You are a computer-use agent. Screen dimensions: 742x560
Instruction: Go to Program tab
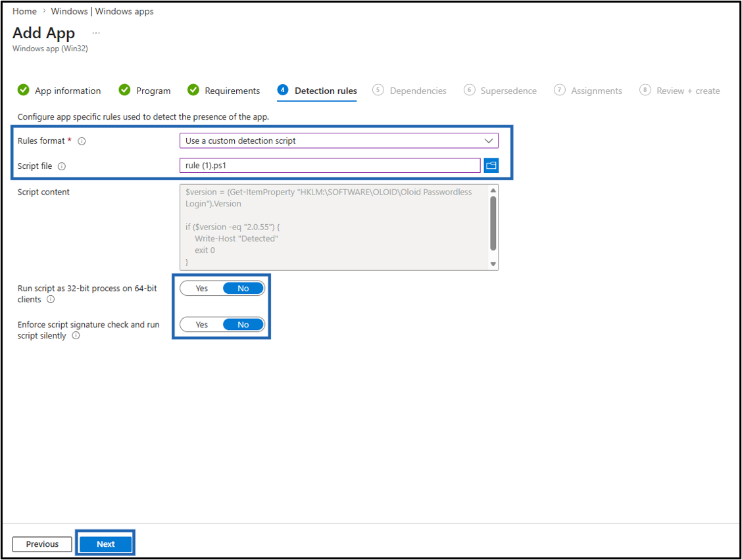tap(145, 91)
